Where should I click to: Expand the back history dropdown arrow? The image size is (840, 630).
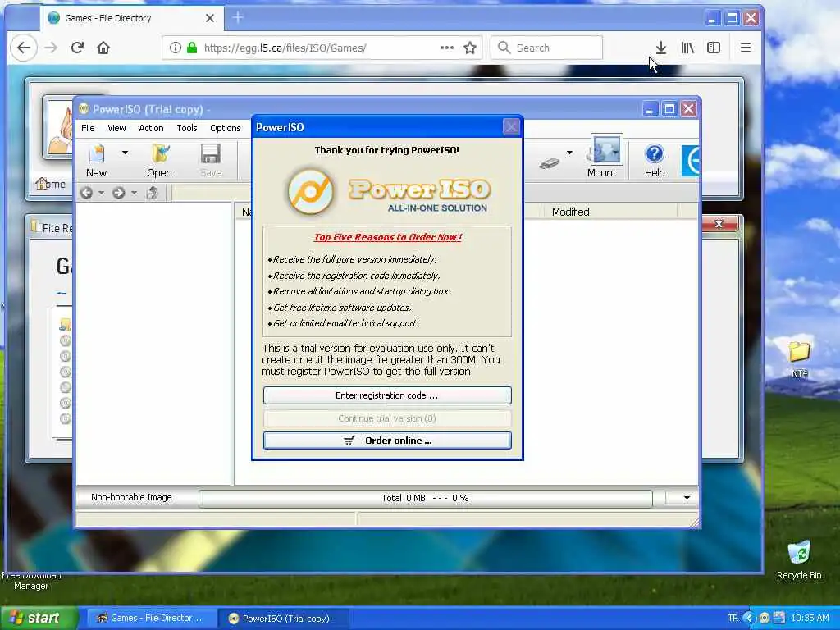101,193
